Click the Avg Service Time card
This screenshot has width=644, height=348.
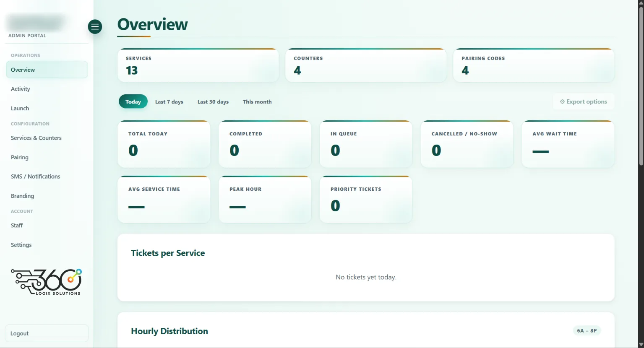(164, 200)
